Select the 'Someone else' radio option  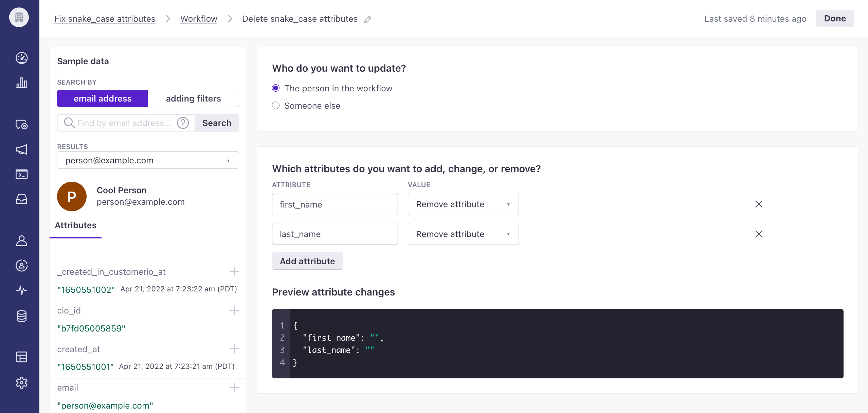276,106
